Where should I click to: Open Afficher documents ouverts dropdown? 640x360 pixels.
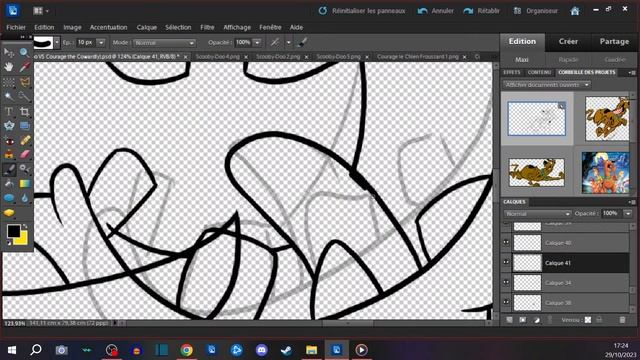click(546, 85)
